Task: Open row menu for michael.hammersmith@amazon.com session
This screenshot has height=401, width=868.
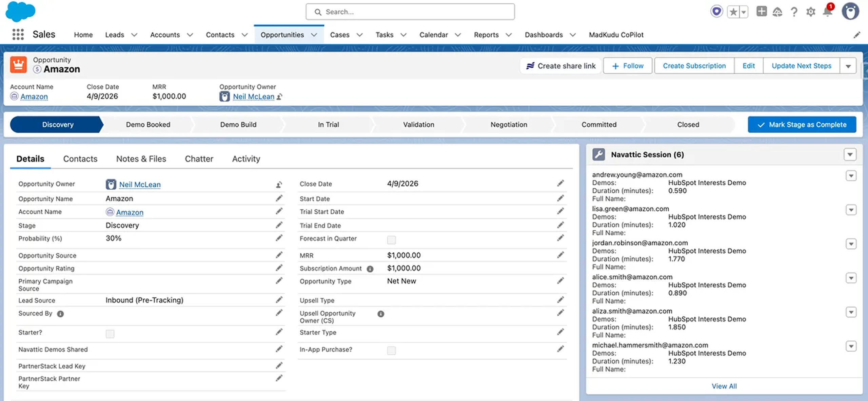Action: [x=851, y=346]
